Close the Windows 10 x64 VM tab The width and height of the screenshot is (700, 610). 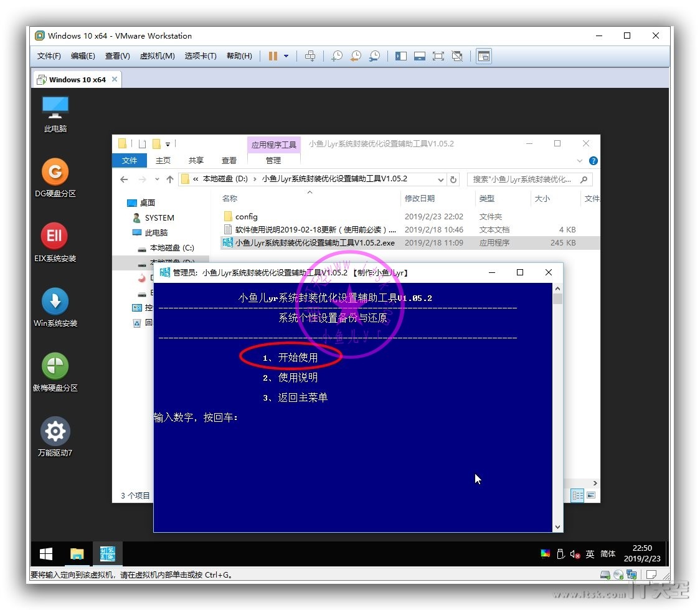click(115, 79)
